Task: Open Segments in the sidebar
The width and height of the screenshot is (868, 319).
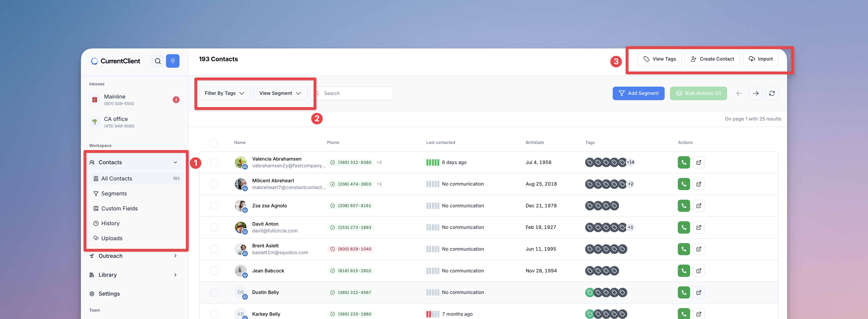Action: (x=114, y=194)
